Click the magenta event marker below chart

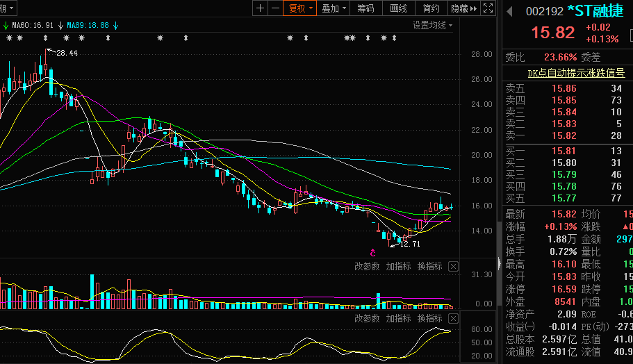[373, 253]
